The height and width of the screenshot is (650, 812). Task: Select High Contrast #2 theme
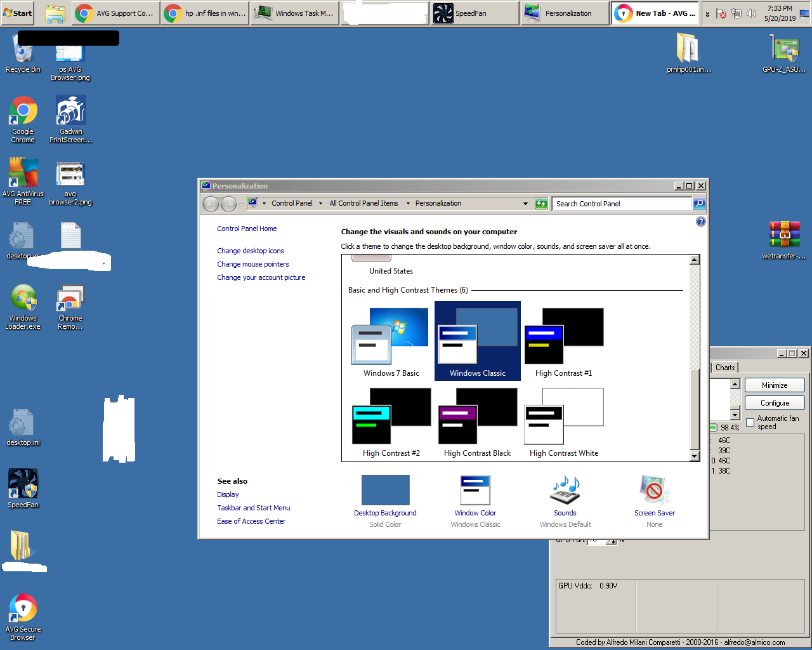(x=391, y=422)
